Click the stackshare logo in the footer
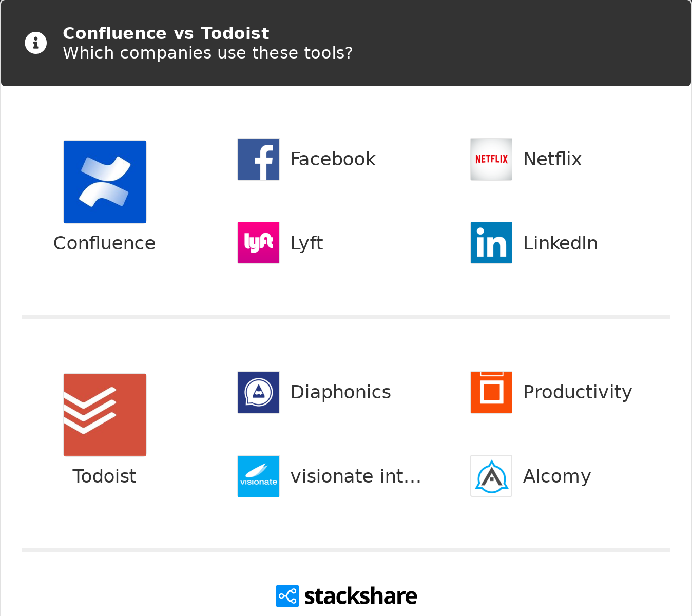The width and height of the screenshot is (692, 616). tap(347, 596)
